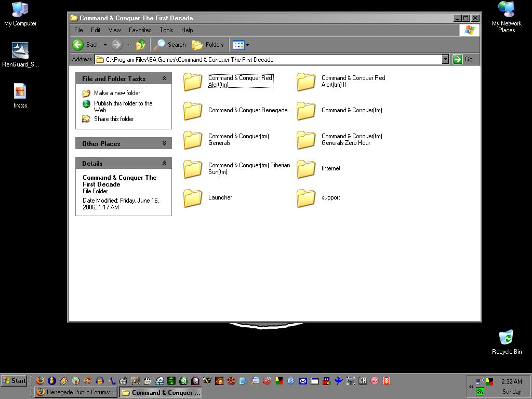Open the Favorites menu
Viewport: 532px width, 399px height.
tap(140, 30)
